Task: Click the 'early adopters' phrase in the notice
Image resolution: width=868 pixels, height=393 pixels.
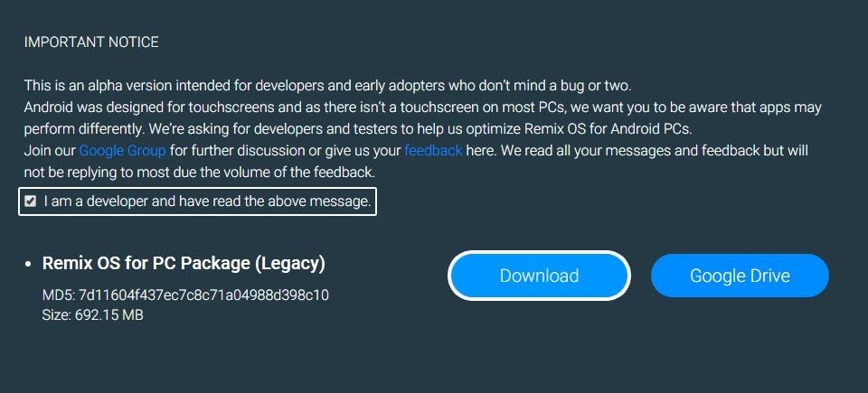Action: tap(376, 86)
